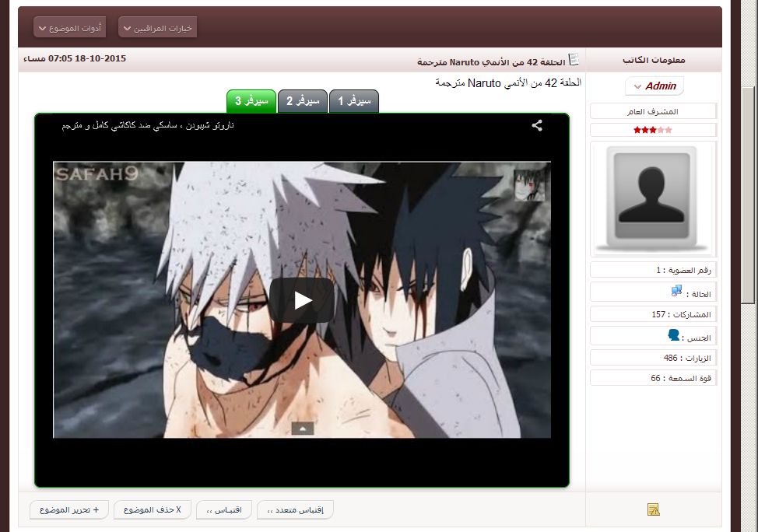Switch to the سيرفر 1 tab

(x=354, y=101)
